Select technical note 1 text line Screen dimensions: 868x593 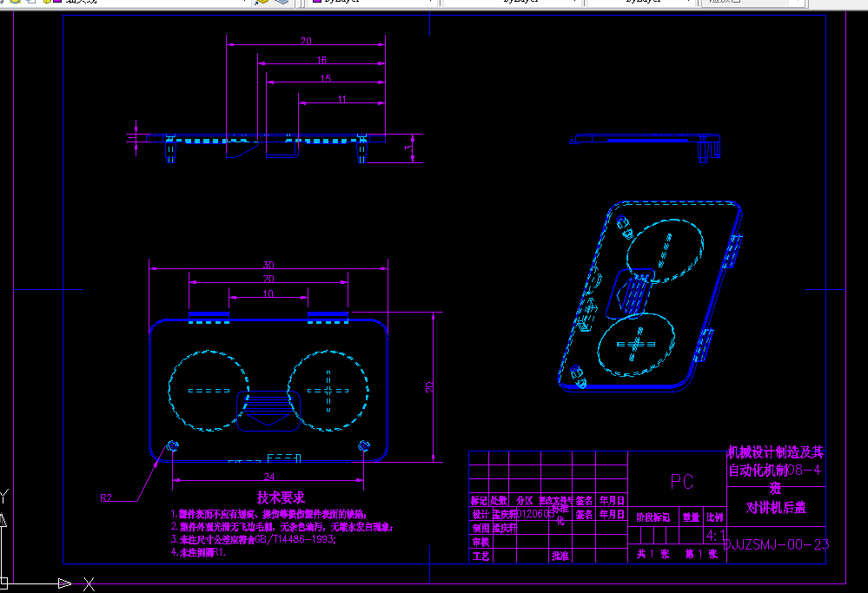268,515
